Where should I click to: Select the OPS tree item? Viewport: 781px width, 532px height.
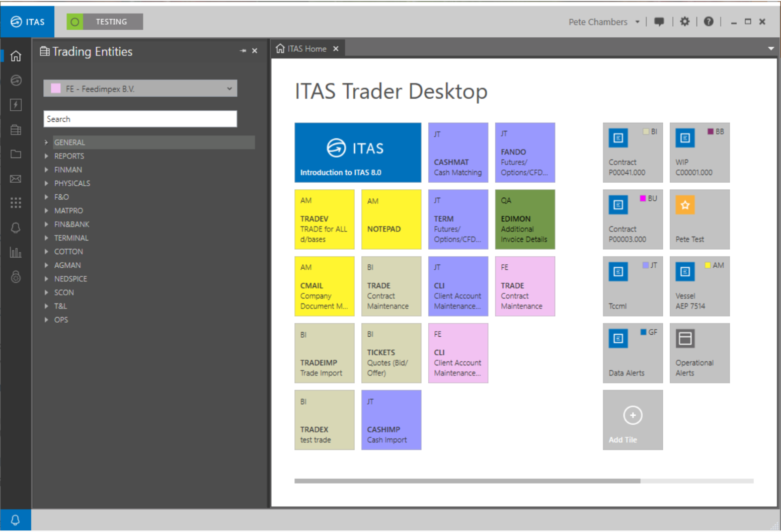[x=61, y=320]
